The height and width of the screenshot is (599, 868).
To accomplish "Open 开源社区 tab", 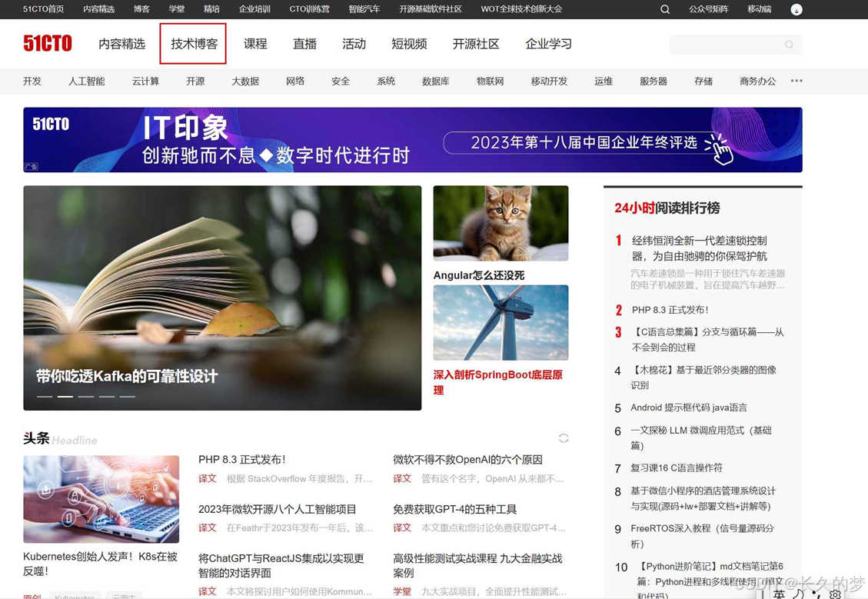I will [476, 44].
